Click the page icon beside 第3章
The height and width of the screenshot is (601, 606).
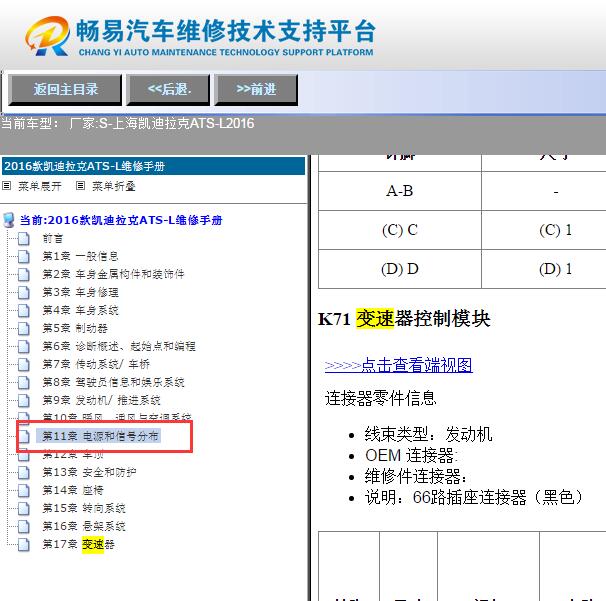[24, 293]
